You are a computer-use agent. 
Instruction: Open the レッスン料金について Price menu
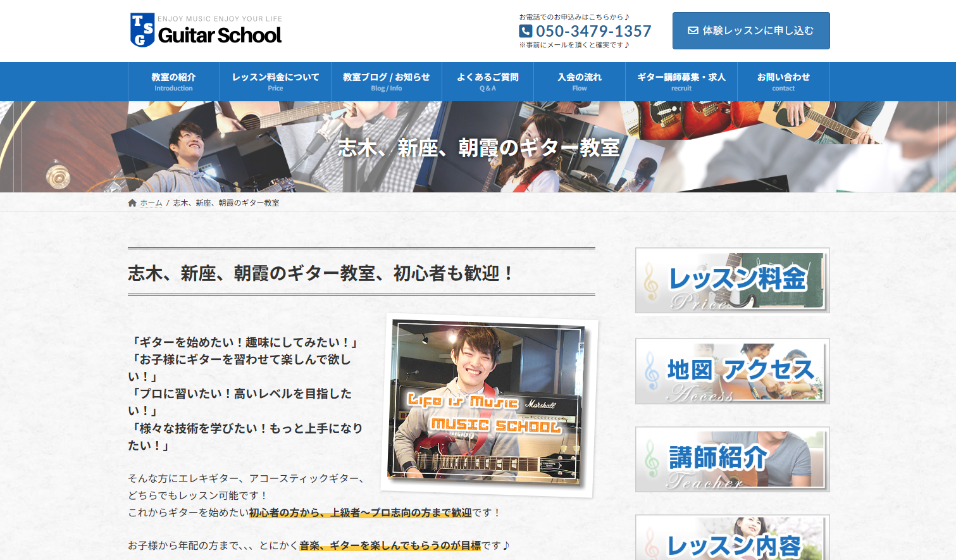[x=275, y=82]
